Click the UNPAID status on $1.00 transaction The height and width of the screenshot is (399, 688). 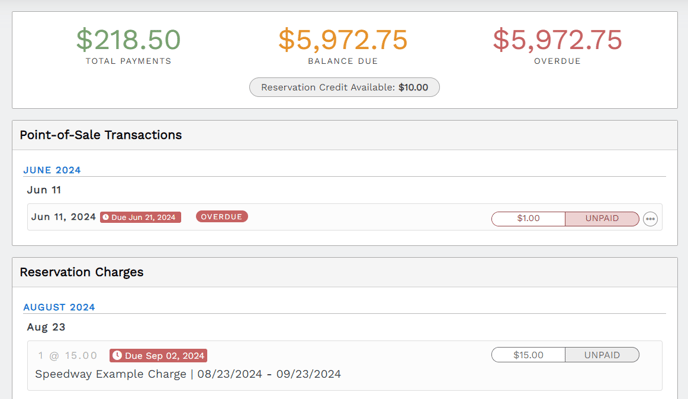pyautogui.click(x=602, y=219)
